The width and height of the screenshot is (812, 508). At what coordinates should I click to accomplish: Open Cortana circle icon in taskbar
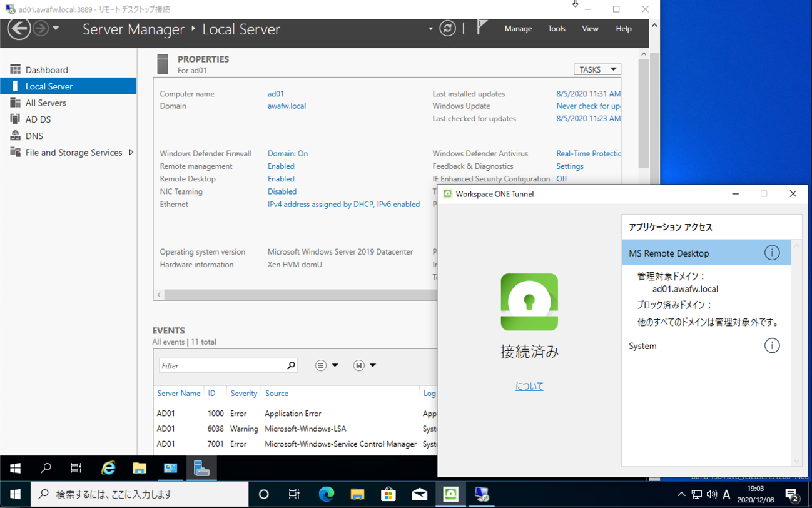coord(263,494)
